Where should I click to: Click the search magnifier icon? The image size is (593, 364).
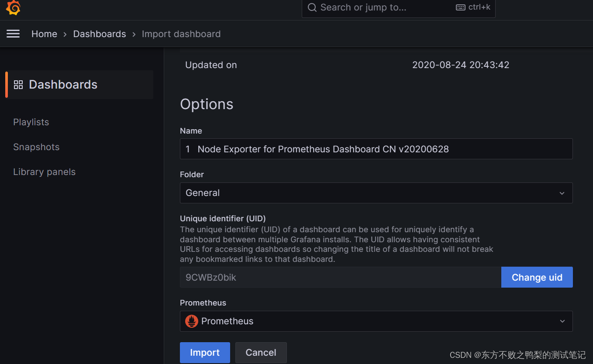coord(312,7)
